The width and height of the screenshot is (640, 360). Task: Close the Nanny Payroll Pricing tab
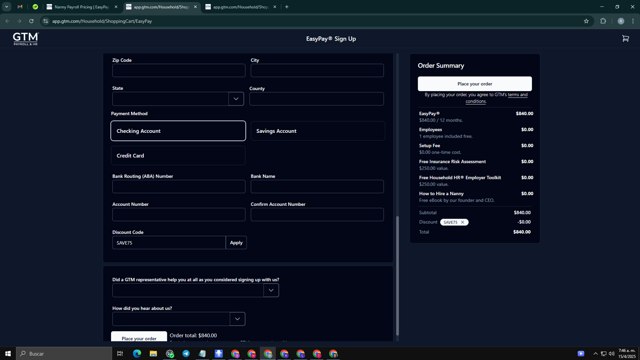pos(116,7)
